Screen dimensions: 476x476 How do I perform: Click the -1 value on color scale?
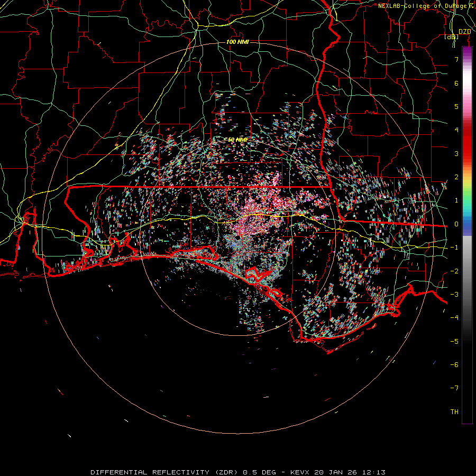click(454, 248)
